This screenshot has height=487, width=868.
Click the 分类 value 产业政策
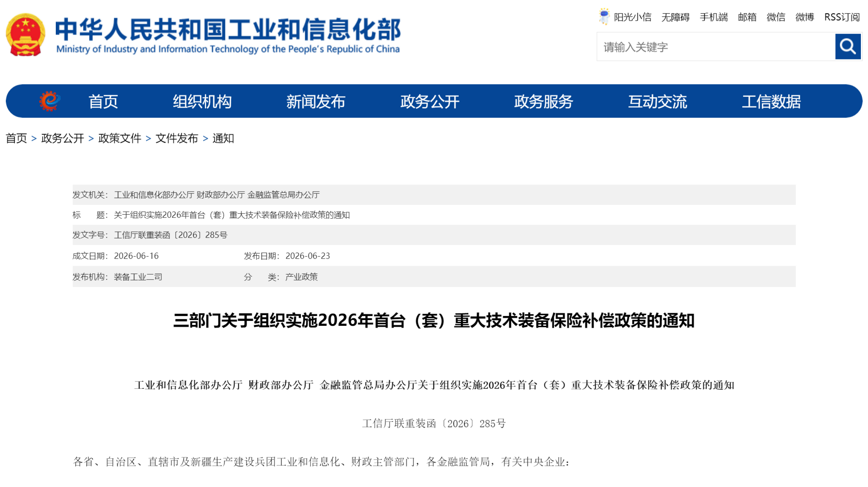click(301, 277)
